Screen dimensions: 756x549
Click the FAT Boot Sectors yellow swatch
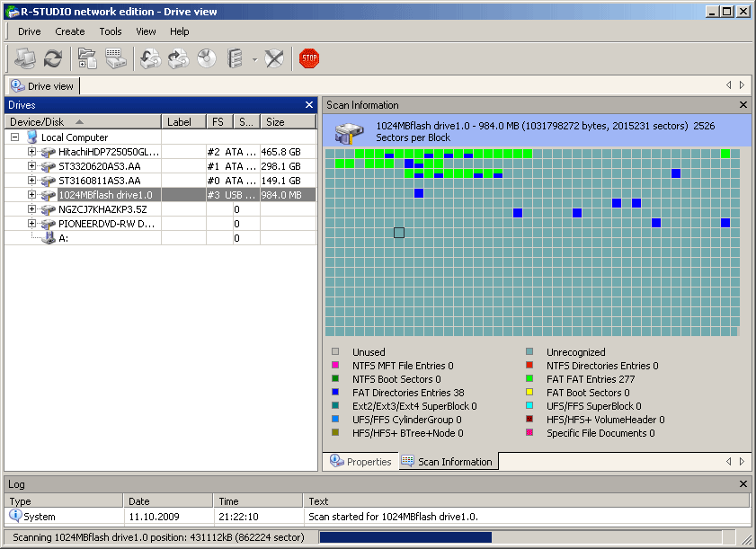point(529,392)
